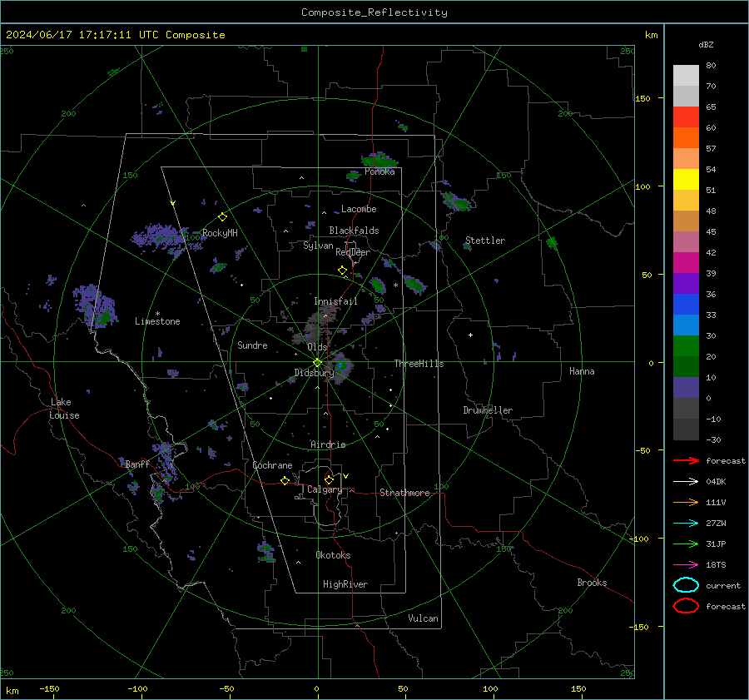This screenshot has width=749, height=700.
Task: Click the Didsbury city label
Action: (314, 373)
